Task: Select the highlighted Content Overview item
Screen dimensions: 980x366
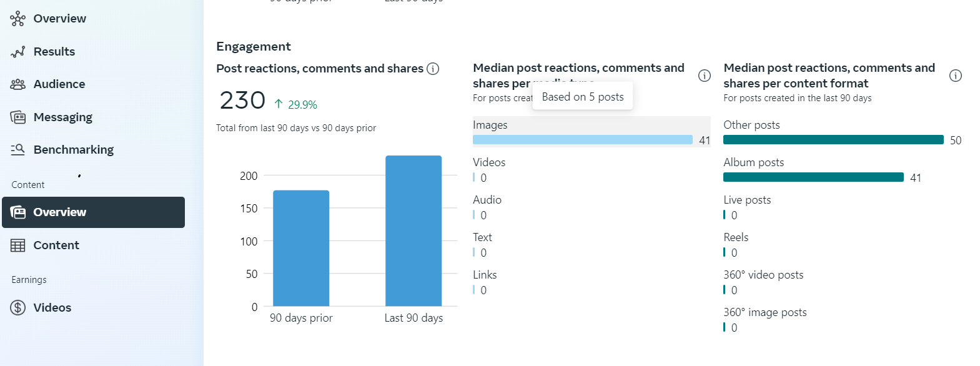Action: pos(94,212)
